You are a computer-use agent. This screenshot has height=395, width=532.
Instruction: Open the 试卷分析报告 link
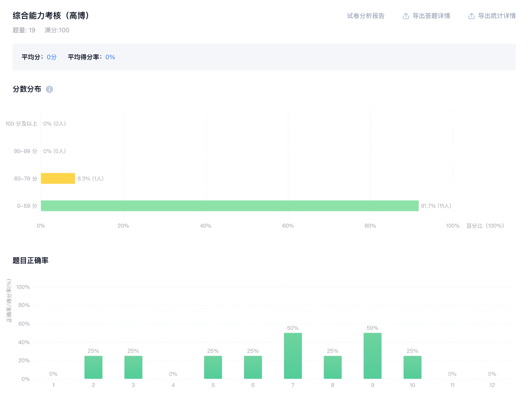pyautogui.click(x=366, y=16)
